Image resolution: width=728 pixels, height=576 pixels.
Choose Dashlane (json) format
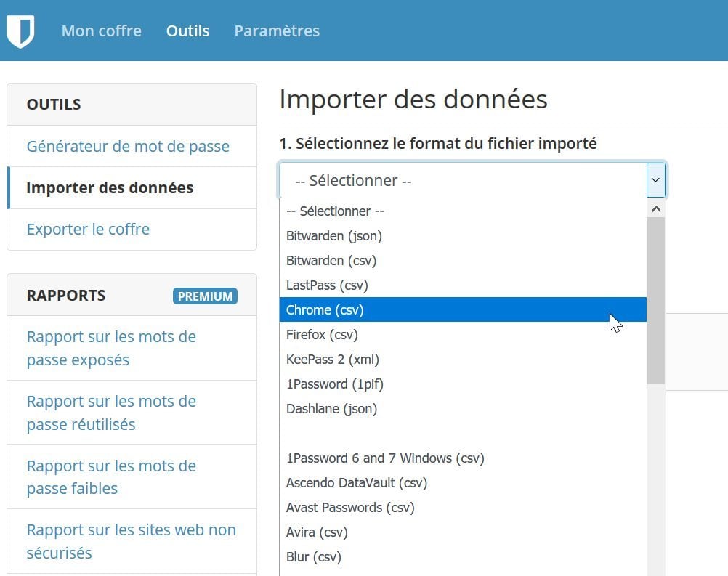click(x=463, y=408)
